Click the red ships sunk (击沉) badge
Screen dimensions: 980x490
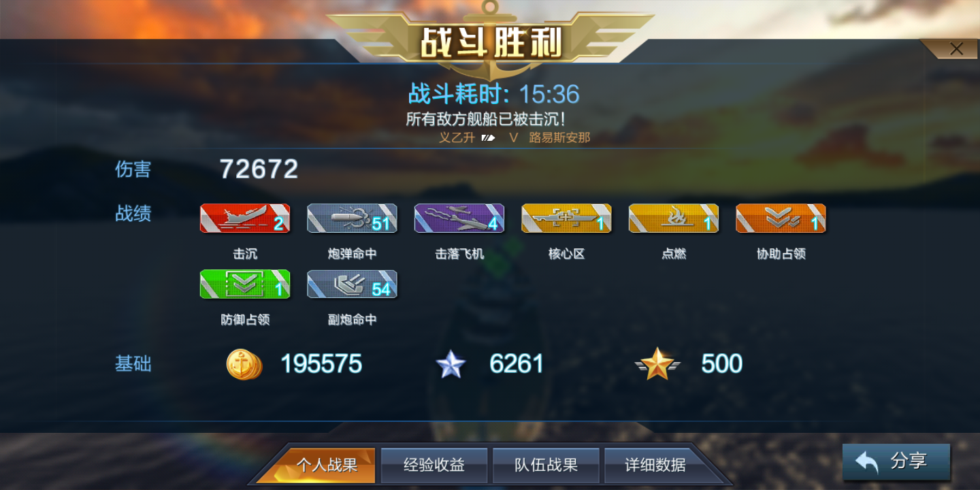(245, 218)
